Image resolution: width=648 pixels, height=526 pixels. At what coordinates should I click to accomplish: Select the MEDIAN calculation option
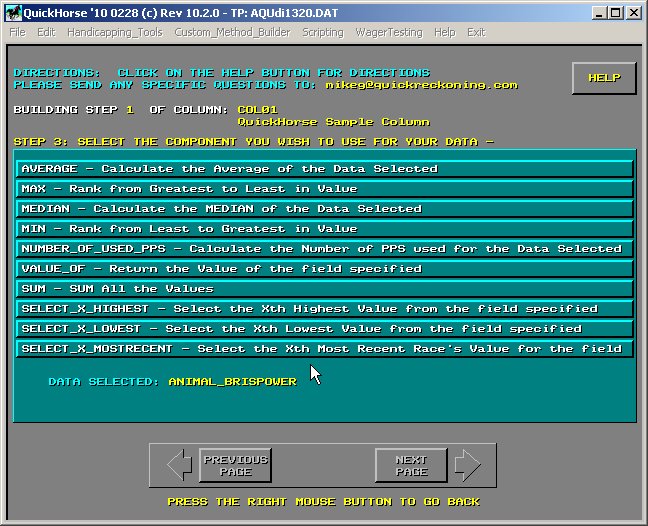point(325,209)
